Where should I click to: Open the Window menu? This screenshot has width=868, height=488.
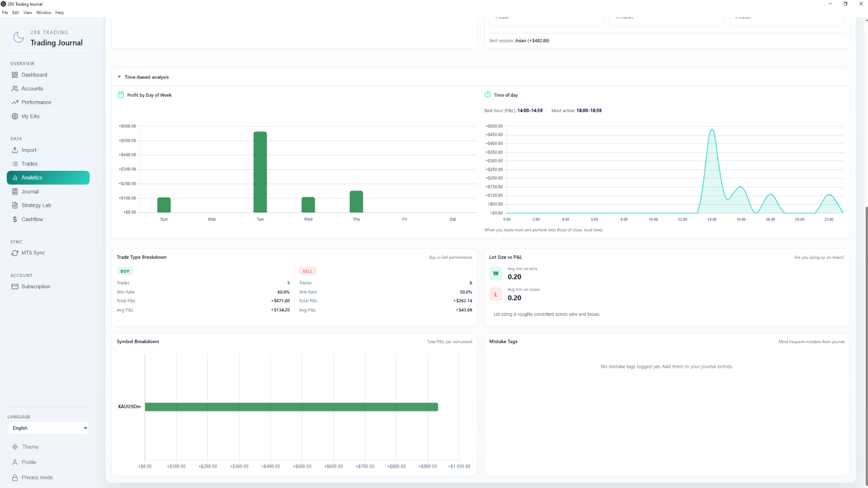pyautogui.click(x=43, y=13)
